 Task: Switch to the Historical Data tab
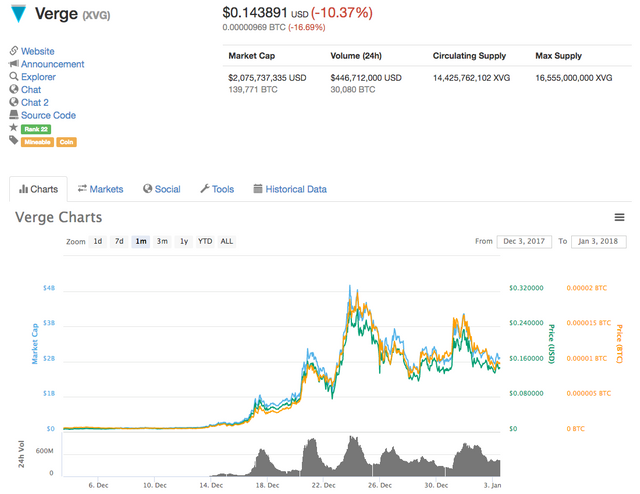290,189
